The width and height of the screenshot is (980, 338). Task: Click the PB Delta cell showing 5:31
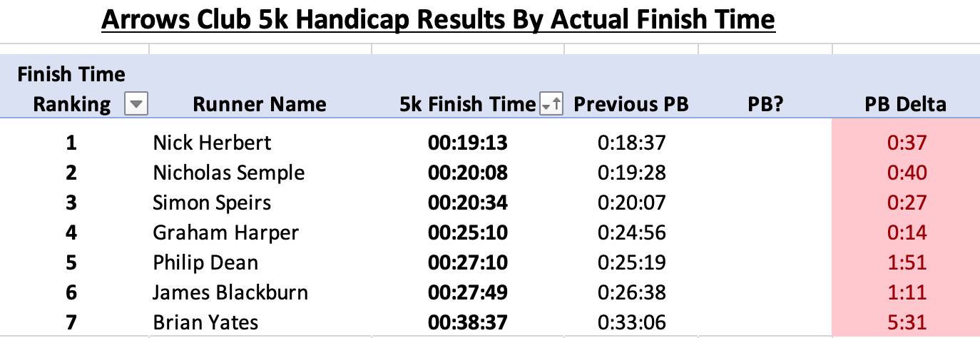pyautogui.click(x=906, y=322)
